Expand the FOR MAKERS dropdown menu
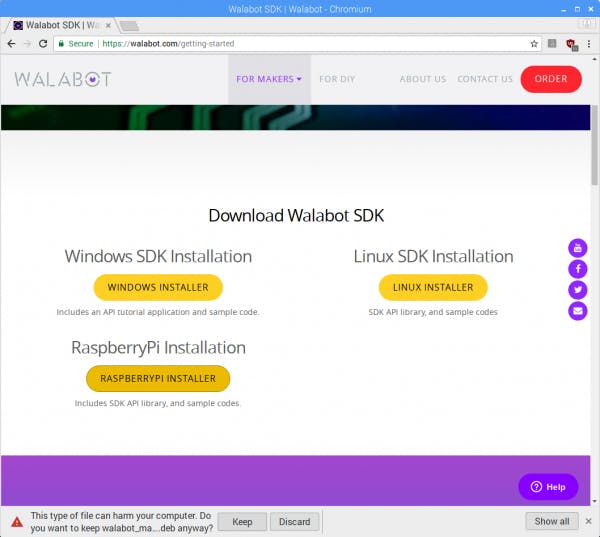The width and height of the screenshot is (600, 537). (269, 79)
